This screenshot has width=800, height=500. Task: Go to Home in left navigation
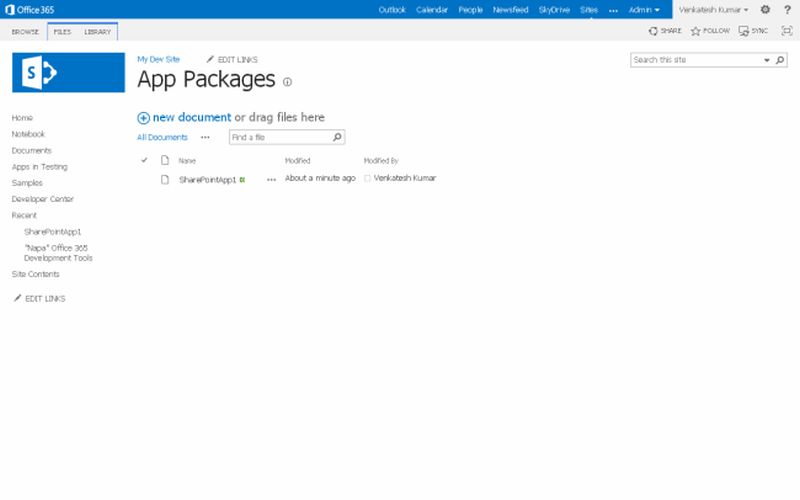point(22,118)
